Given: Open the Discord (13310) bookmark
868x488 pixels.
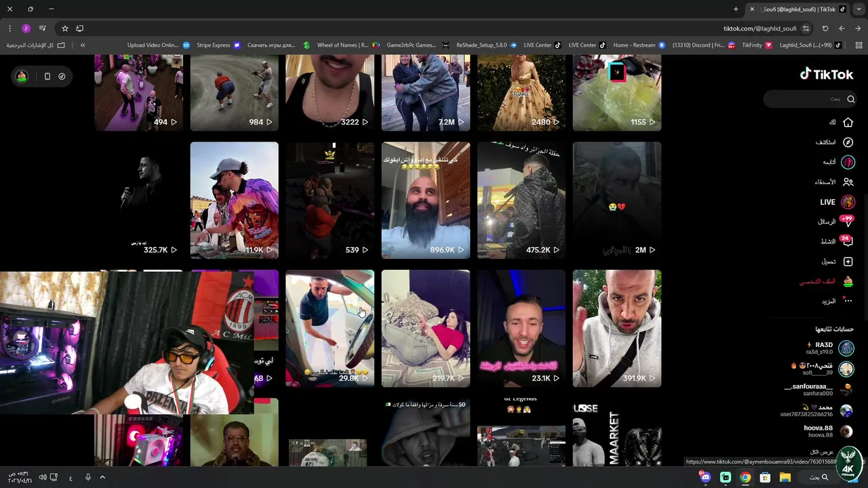Looking at the screenshot, I should (703, 45).
